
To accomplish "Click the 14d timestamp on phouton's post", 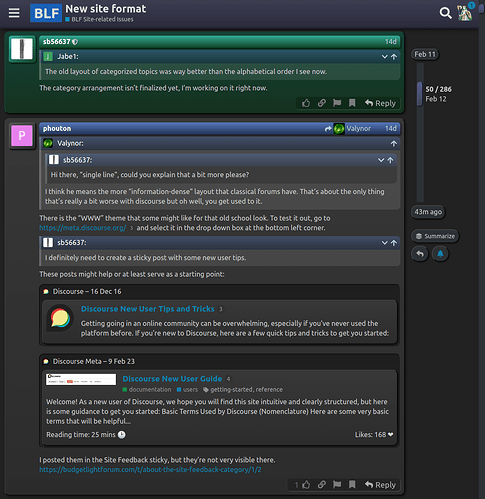I will pyautogui.click(x=391, y=128).
